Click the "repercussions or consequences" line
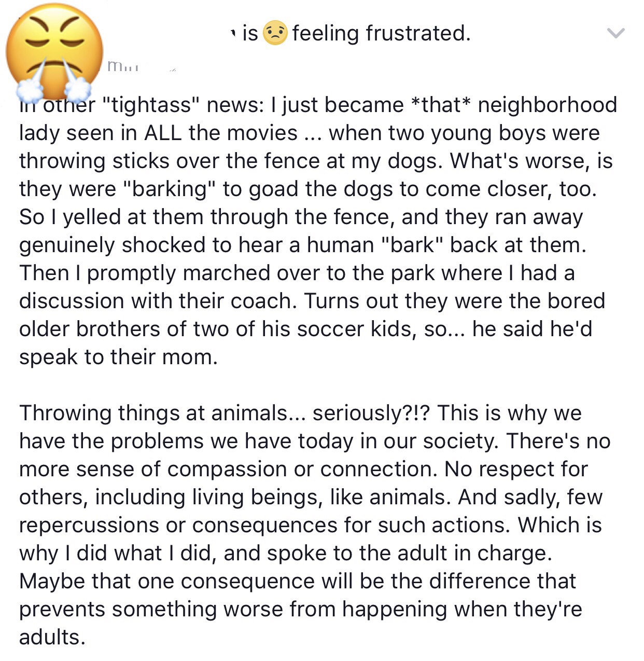The width and height of the screenshot is (644, 661). click(311, 526)
